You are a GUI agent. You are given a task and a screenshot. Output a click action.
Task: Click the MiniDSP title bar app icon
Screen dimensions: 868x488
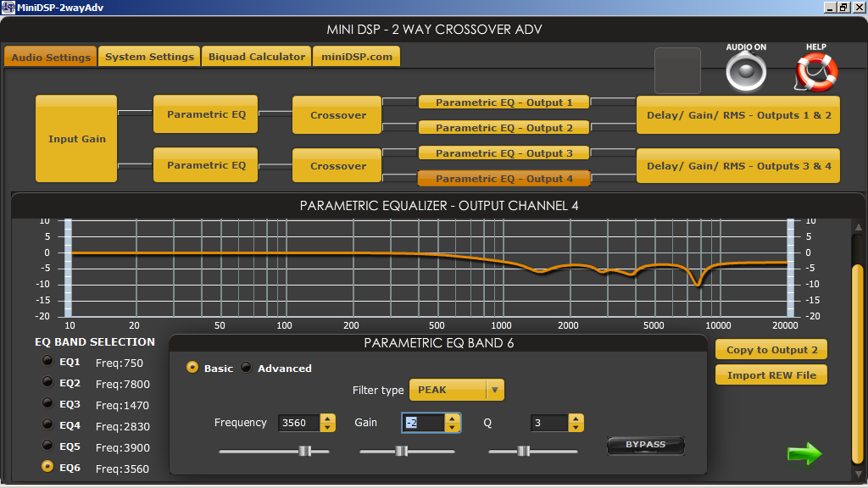tap(8, 7)
